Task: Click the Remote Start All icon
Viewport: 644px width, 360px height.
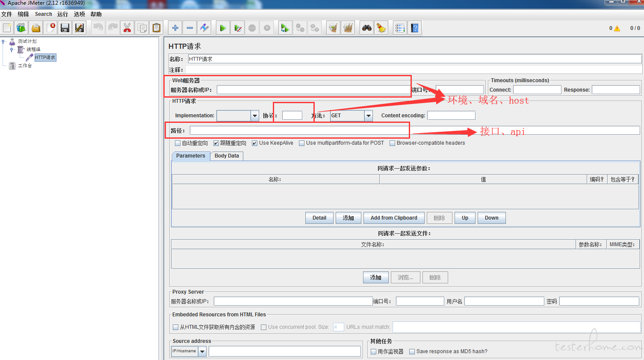Action: (x=285, y=28)
